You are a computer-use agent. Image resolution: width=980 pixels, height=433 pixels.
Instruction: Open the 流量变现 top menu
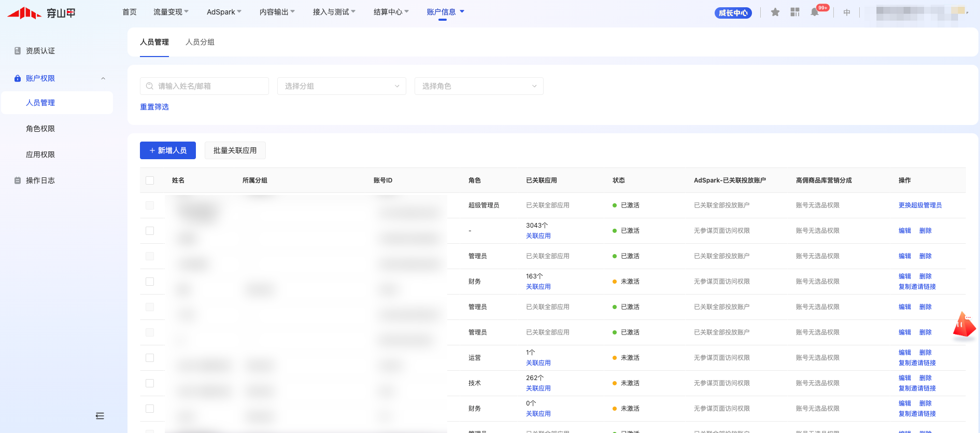coord(171,12)
